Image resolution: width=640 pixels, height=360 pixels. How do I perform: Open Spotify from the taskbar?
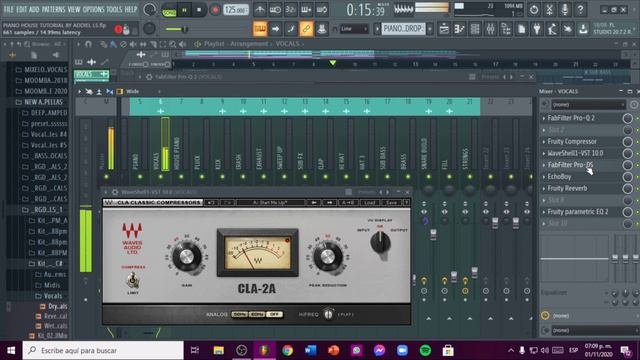(x=425, y=350)
